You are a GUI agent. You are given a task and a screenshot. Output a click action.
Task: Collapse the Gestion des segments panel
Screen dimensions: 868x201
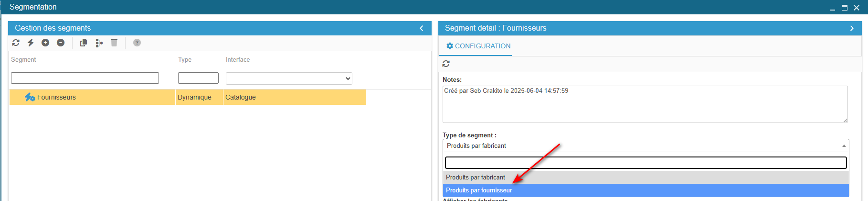[x=422, y=28]
